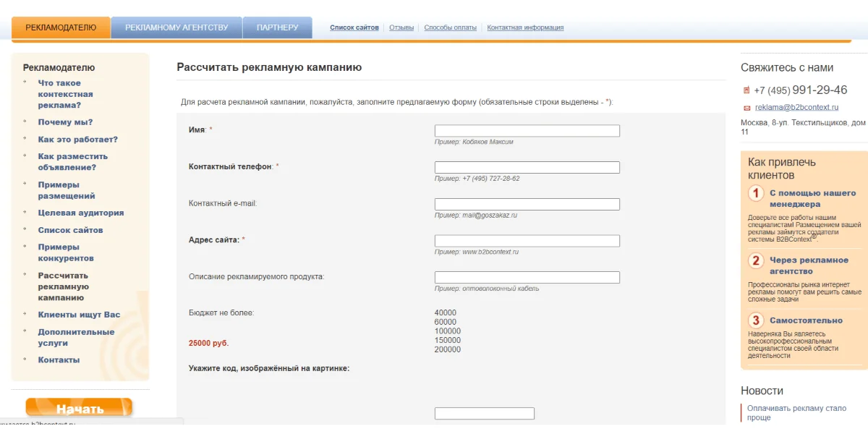
Task: Click the number 3 circle icon
Action: pos(756,320)
